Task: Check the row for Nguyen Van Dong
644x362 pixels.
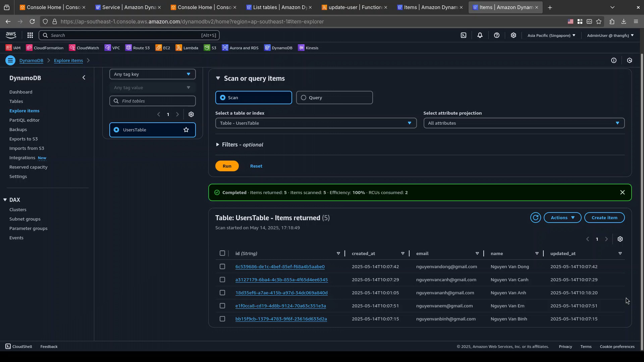Action: (222, 266)
